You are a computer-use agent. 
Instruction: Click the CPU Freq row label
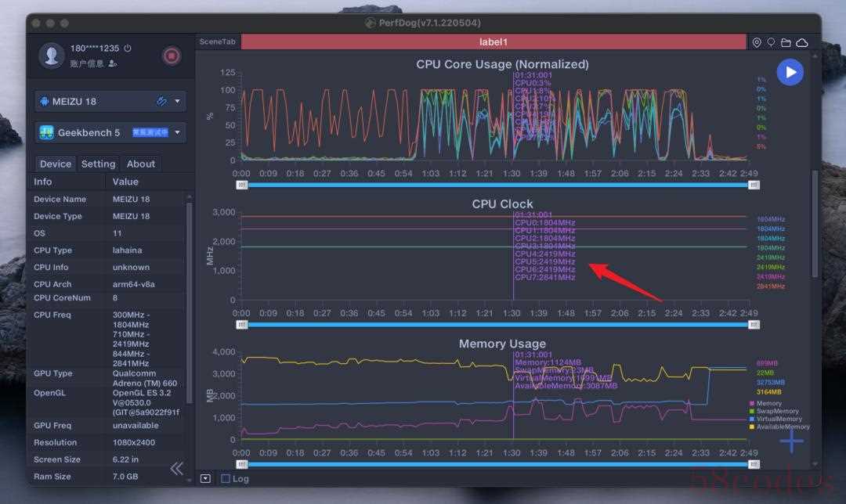tap(52, 315)
